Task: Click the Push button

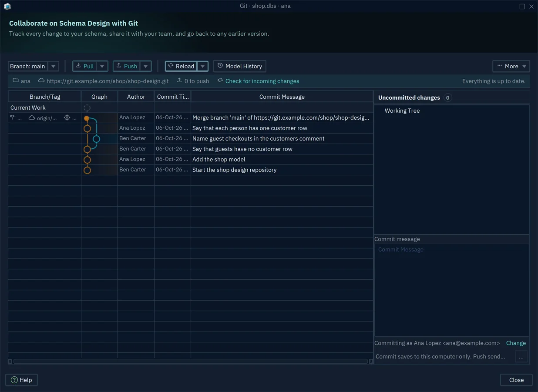Action: [127, 66]
